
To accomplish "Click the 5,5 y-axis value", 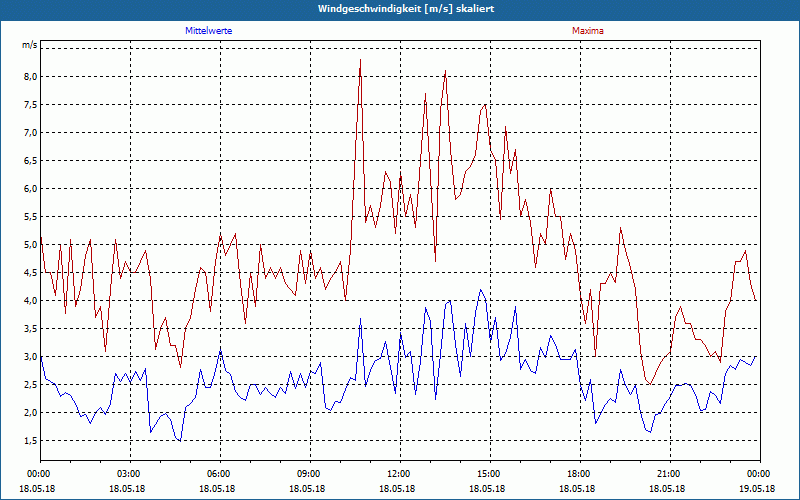I will (x=31, y=217).
